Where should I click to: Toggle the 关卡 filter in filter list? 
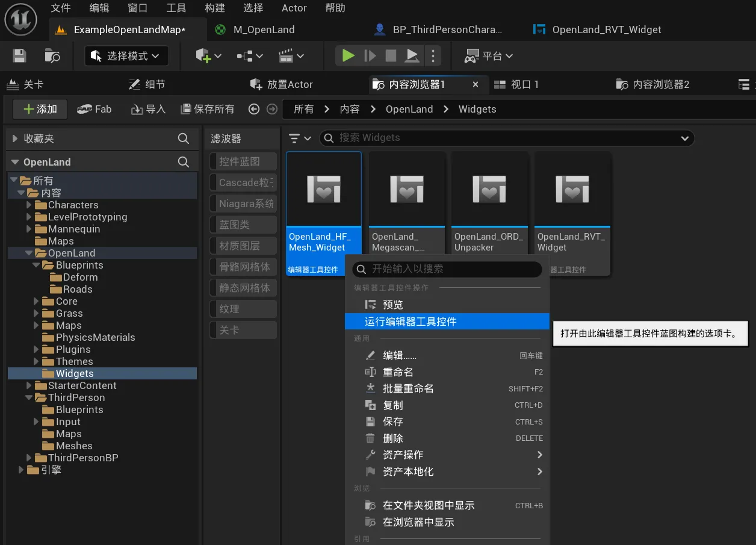(x=243, y=330)
